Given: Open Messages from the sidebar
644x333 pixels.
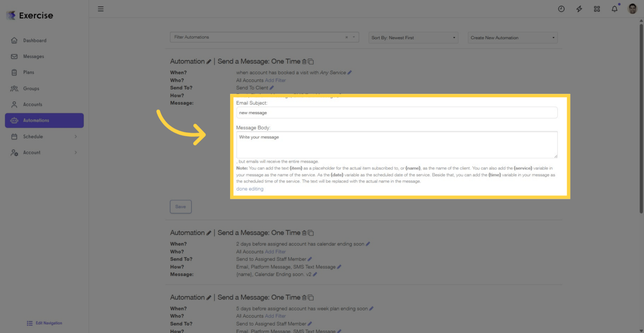Looking at the screenshot, I should pyautogui.click(x=33, y=57).
